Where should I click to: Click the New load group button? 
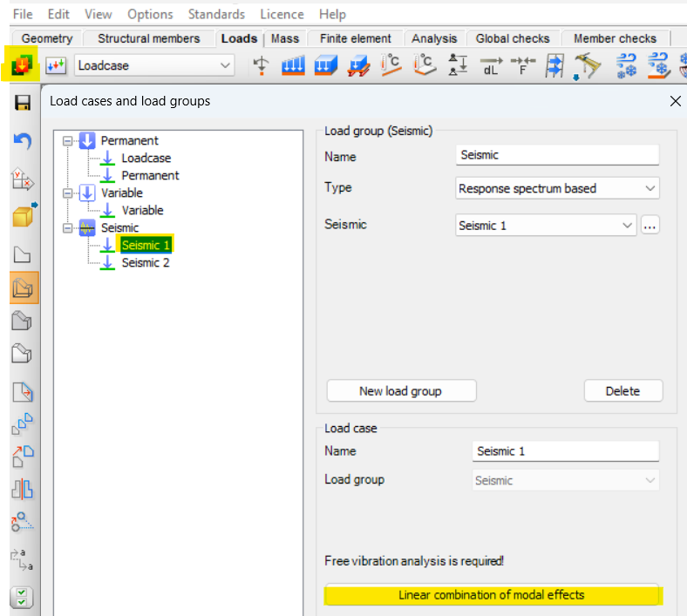tap(401, 391)
